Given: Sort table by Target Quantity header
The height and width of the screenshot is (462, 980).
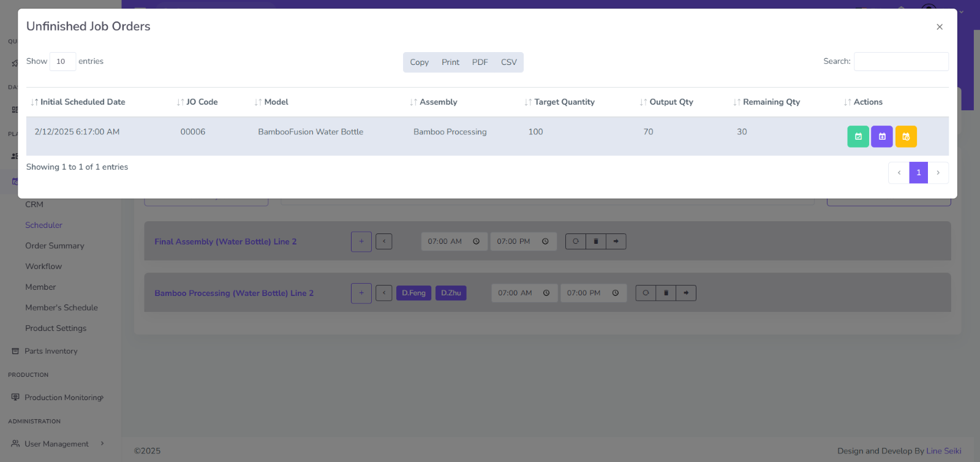Looking at the screenshot, I should tap(563, 102).
